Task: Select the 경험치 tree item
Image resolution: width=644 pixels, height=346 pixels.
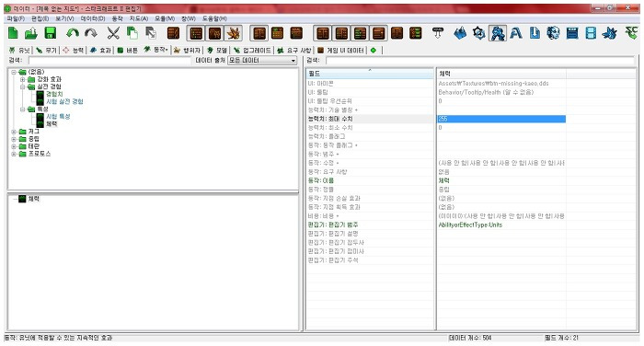Action: click(54, 94)
